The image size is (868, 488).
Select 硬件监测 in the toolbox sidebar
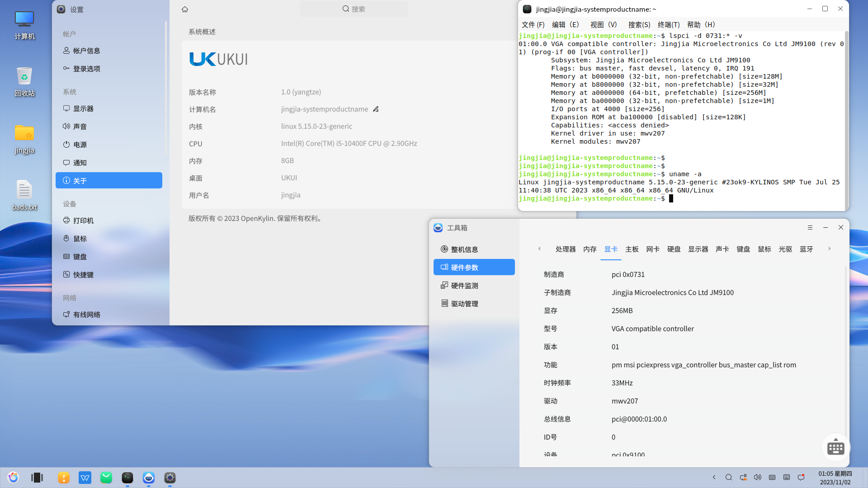(465, 286)
